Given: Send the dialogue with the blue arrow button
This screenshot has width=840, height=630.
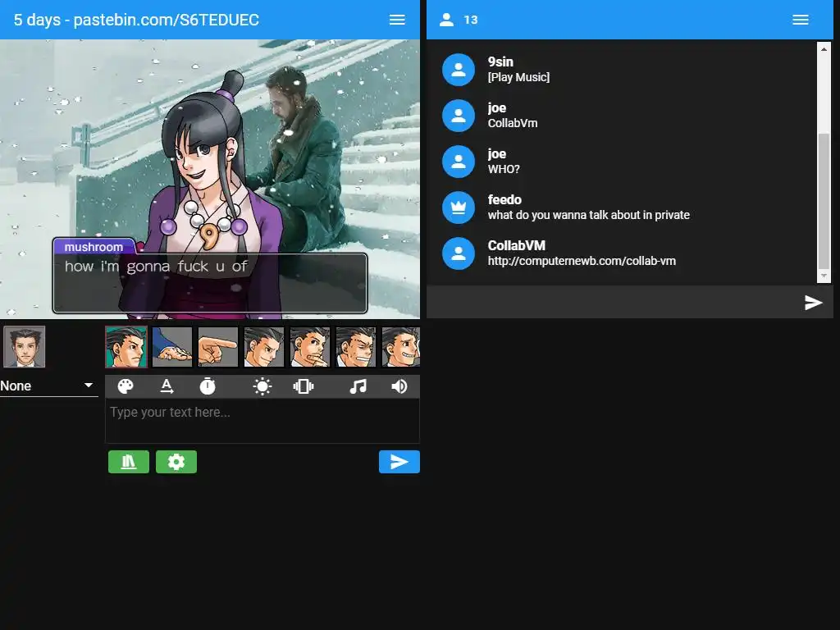Looking at the screenshot, I should pyautogui.click(x=399, y=462).
